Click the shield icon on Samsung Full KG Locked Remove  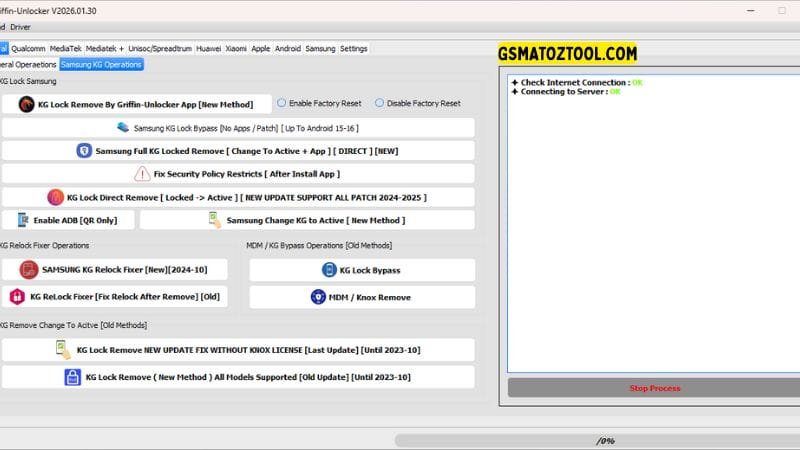coord(84,151)
